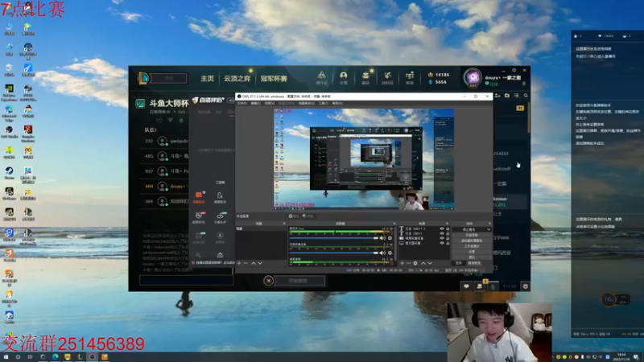
Task: Open the OBS Tools menu
Action: (324, 104)
